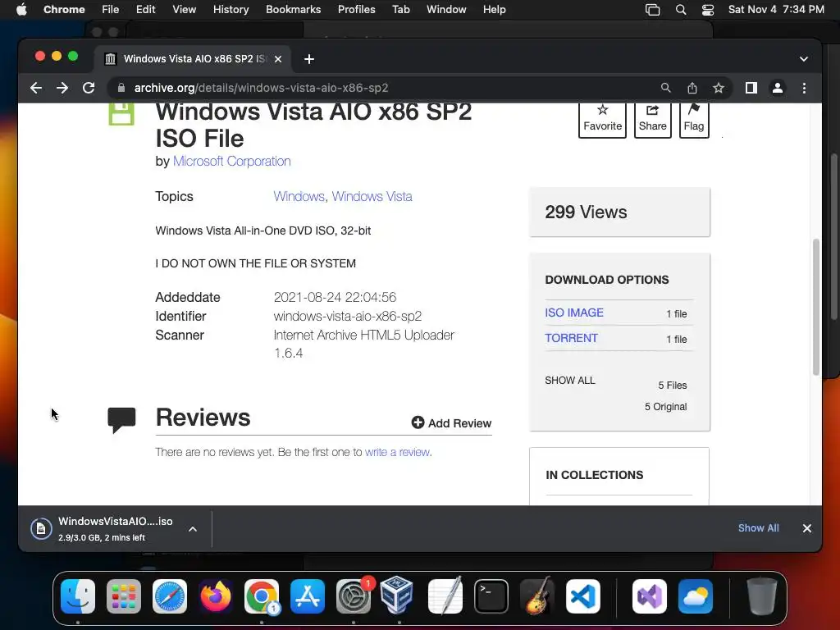The height and width of the screenshot is (630, 840).
Task: Open Finder from the Dock
Action: (78, 596)
